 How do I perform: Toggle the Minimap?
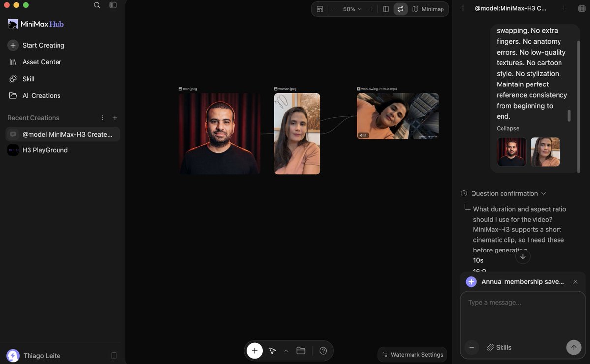click(428, 9)
